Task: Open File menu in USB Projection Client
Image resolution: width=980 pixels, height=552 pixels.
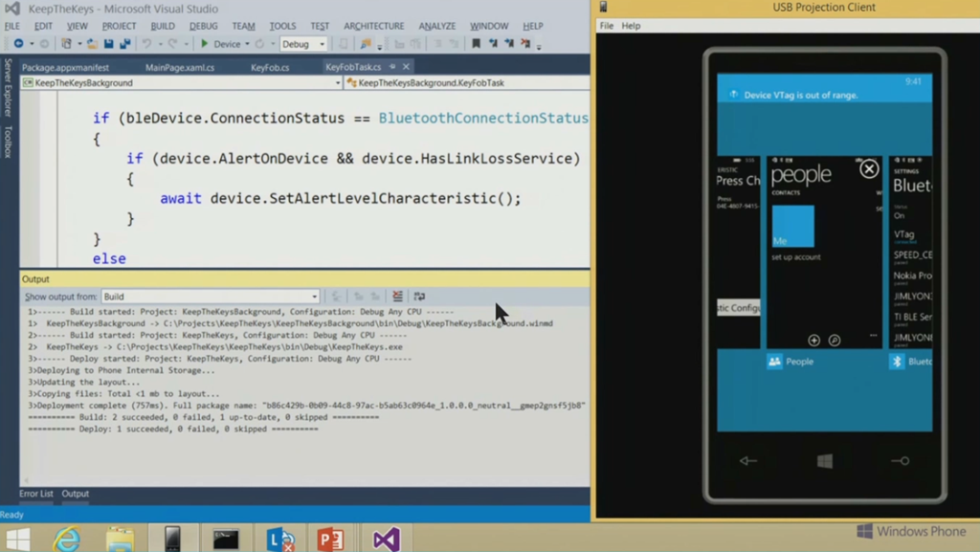Action: 606,26
